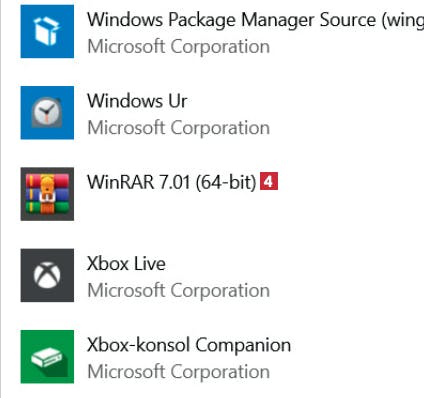This screenshot has height=398, width=424.
Task: Click the Windows Package Manager Source box icon
Action: [x=47, y=31]
